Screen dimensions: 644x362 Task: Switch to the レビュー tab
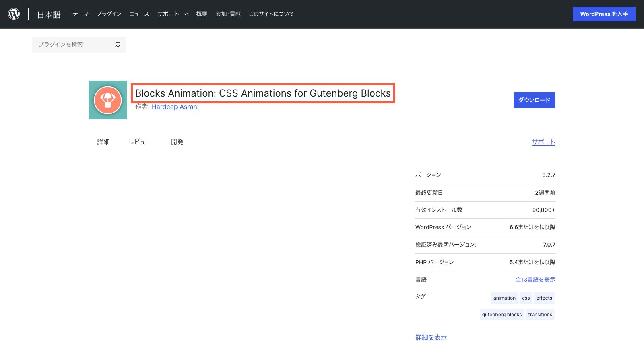pyautogui.click(x=140, y=142)
